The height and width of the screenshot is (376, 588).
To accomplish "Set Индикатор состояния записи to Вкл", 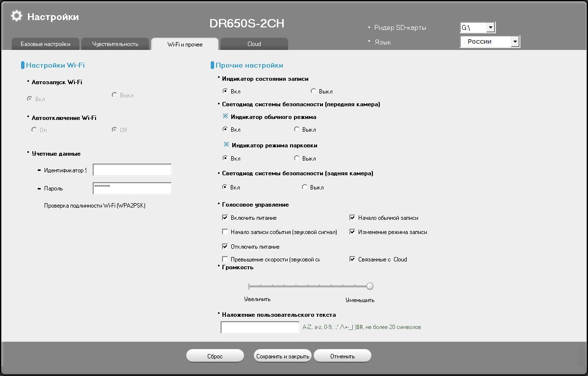I will coord(225,91).
